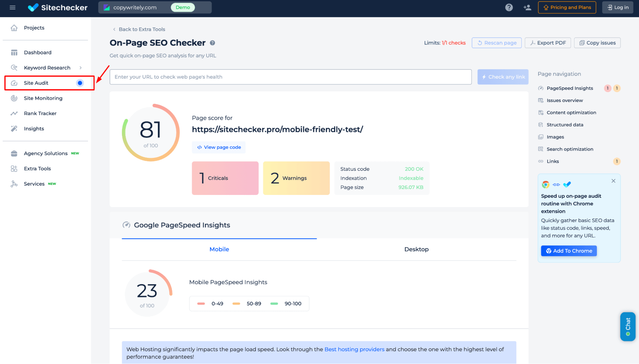Open View page code

coord(219,147)
